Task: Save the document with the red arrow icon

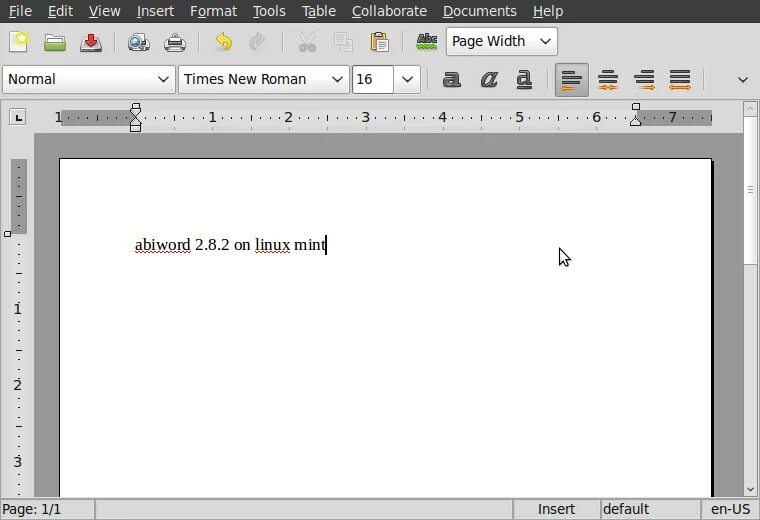Action: coord(91,42)
